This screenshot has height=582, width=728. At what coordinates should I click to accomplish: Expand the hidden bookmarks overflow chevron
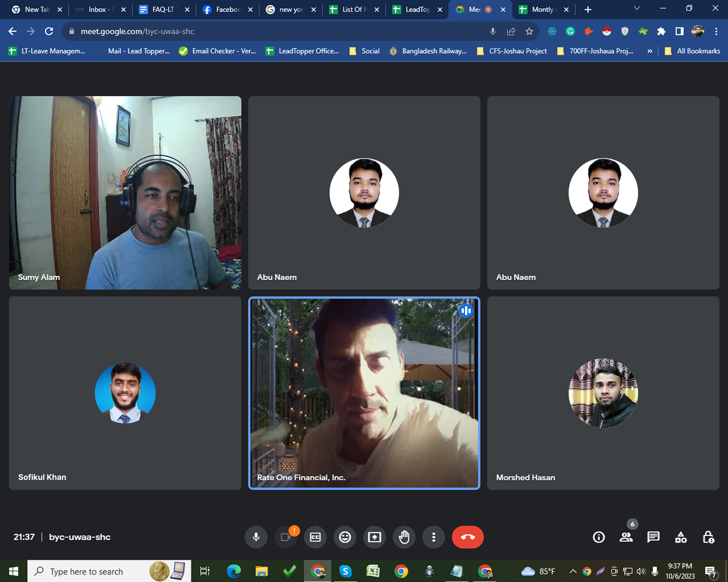pyautogui.click(x=649, y=51)
